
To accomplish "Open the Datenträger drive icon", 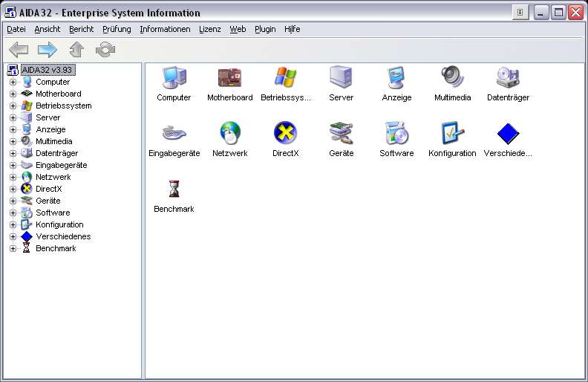I will [508, 77].
